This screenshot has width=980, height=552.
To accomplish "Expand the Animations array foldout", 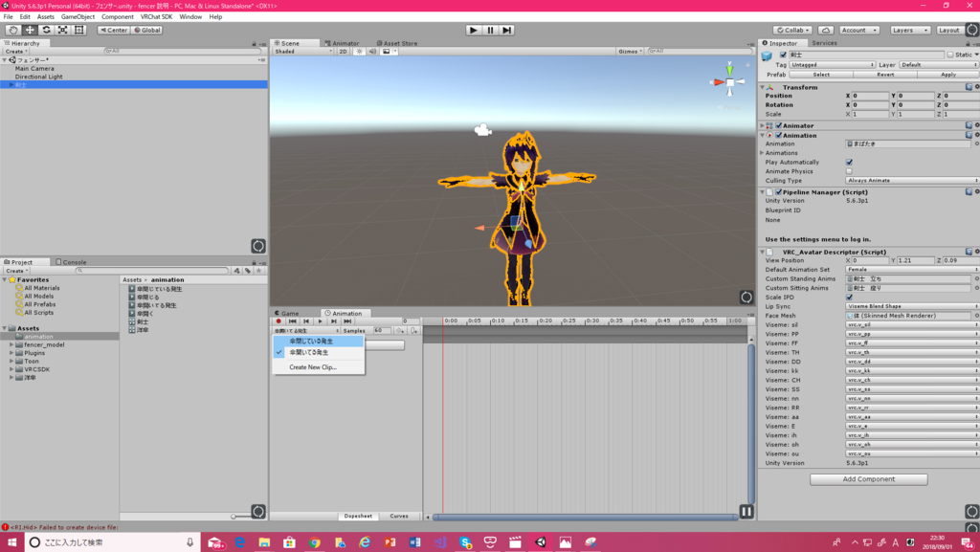I will [x=763, y=153].
